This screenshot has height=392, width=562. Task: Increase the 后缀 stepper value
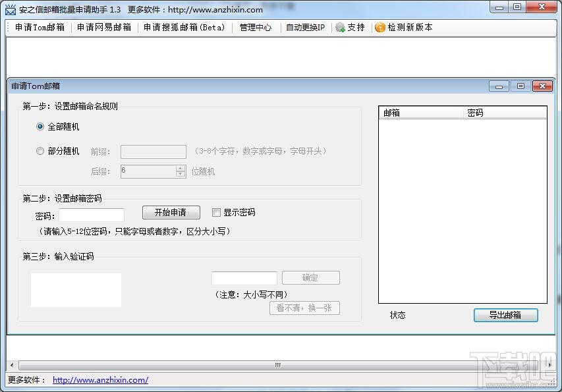[181, 169]
